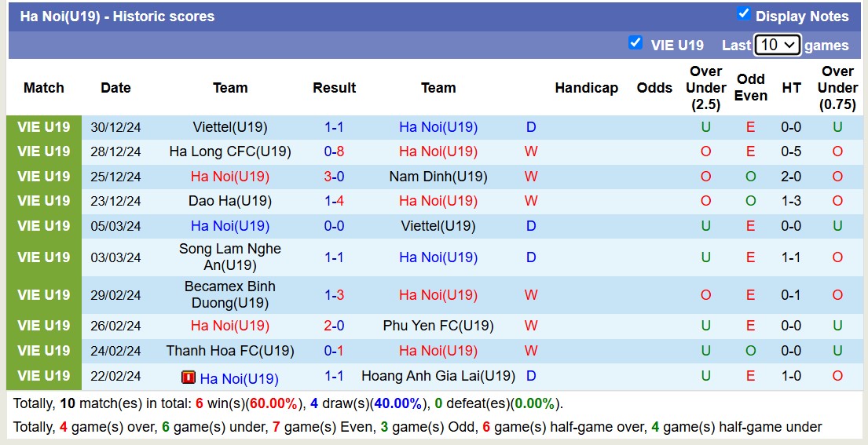Click the D outcome in the 30/12/24 row
This screenshot has height=445, width=868.
tap(531, 127)
